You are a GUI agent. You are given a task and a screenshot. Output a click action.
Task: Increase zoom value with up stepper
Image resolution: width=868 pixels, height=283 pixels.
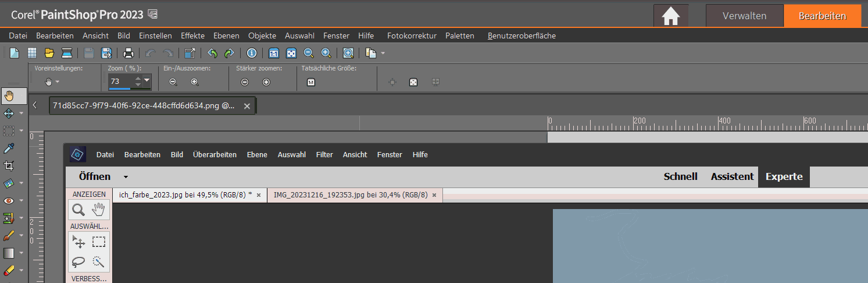[x=138, y=78]
